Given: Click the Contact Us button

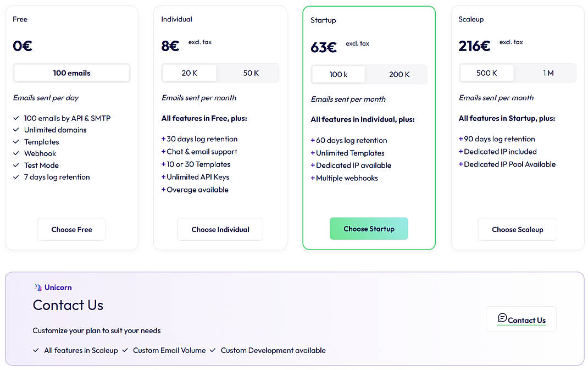Looking at the screenshot, I should tap(521, 319).
